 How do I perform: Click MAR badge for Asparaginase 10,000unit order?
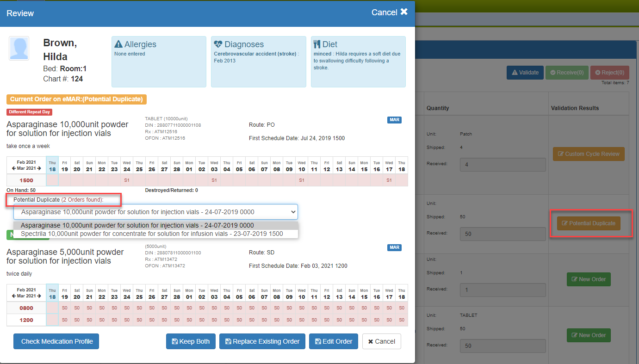394,120
